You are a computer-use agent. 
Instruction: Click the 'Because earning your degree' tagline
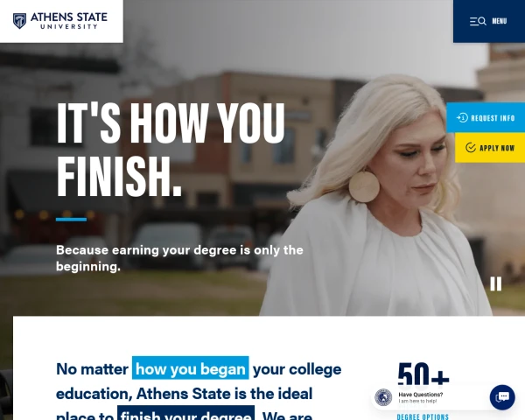click(179, 258)
